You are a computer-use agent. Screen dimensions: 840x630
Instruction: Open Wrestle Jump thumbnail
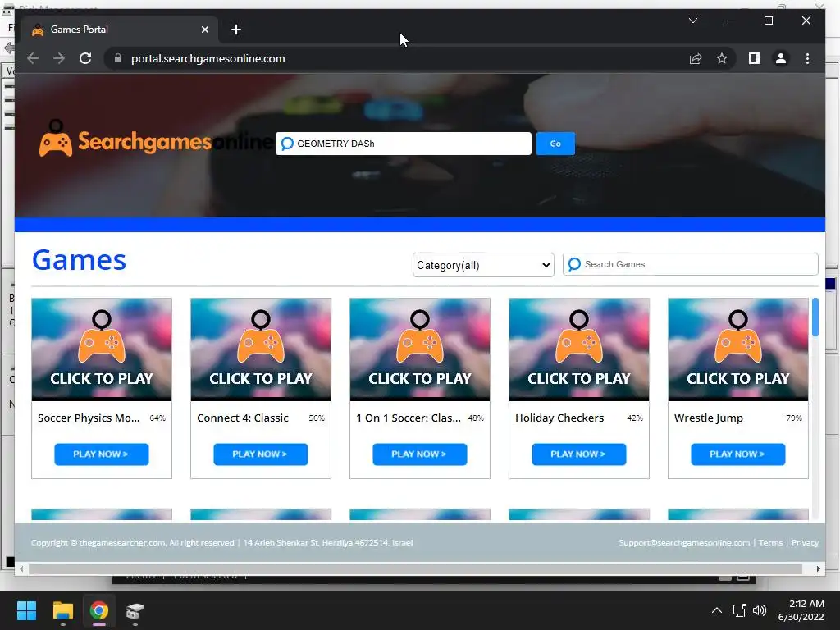tap(738, 349)
